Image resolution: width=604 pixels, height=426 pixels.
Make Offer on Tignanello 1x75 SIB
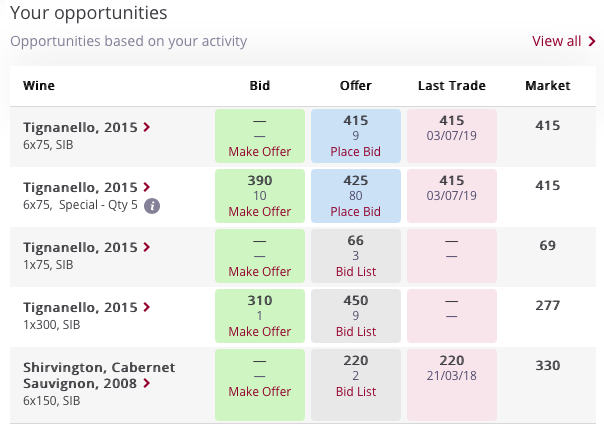tap(260, 272)
